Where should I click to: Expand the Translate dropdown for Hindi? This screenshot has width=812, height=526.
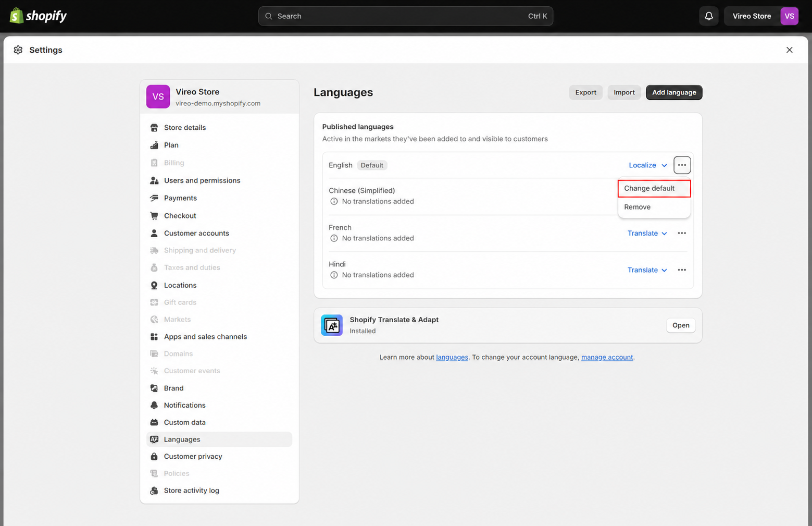tap(647, 270)
